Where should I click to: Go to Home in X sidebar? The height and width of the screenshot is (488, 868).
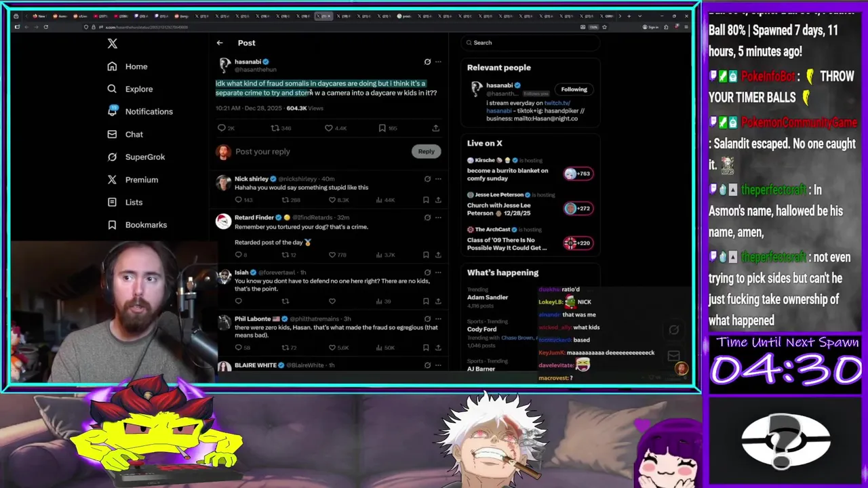coord(127,66)
